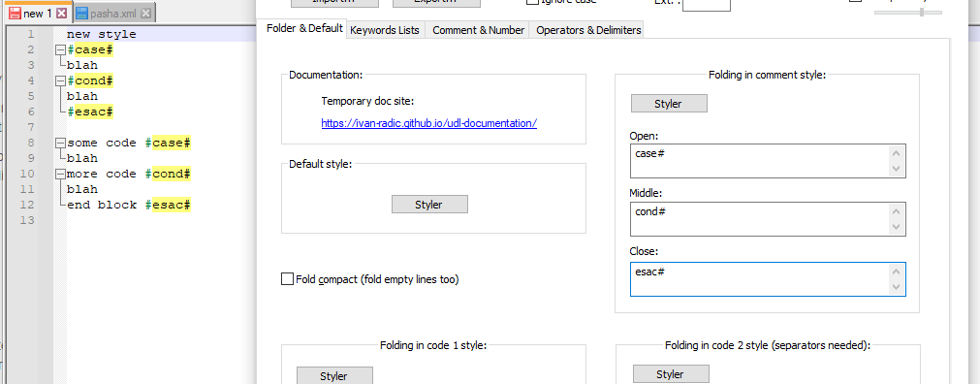Click 'more code' text on line 10
Viewport: 980px width, 384px height.
(101, 174)
